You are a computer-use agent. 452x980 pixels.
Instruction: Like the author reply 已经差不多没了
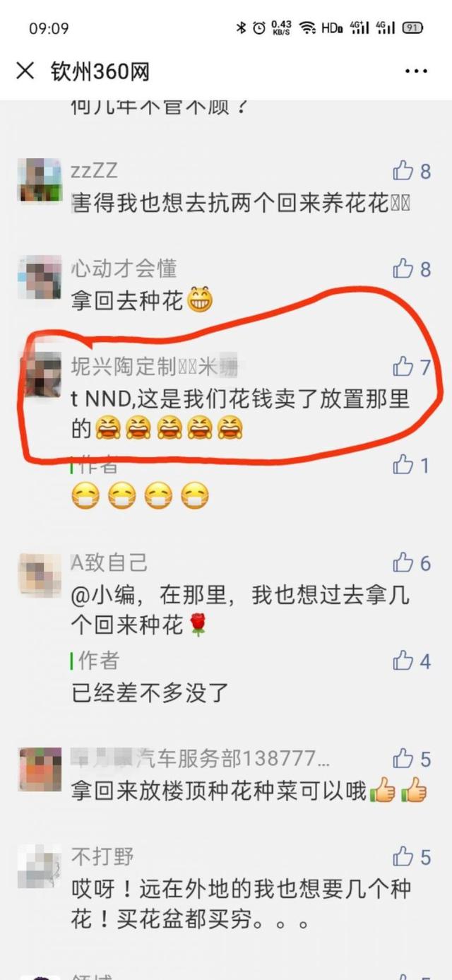(403, 661)
